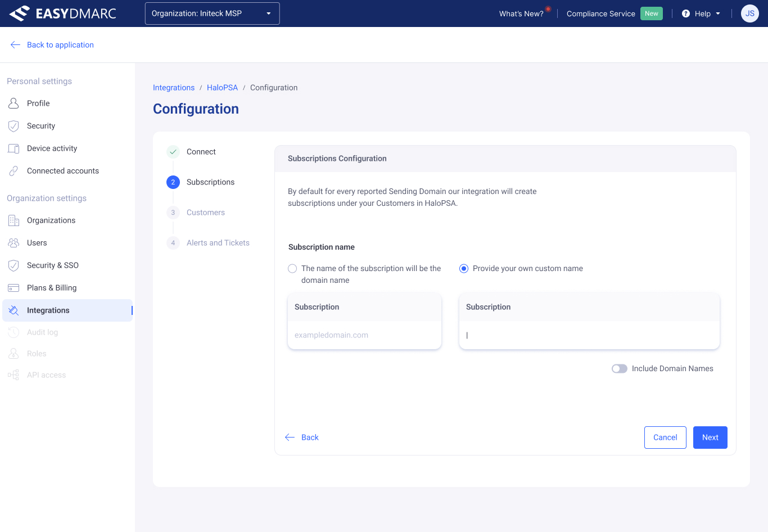Toggle Include Domain Names switch
Image resolution: width=768 pixels, height=532 pixels.
pyautogui.click(x=620, y=369)
